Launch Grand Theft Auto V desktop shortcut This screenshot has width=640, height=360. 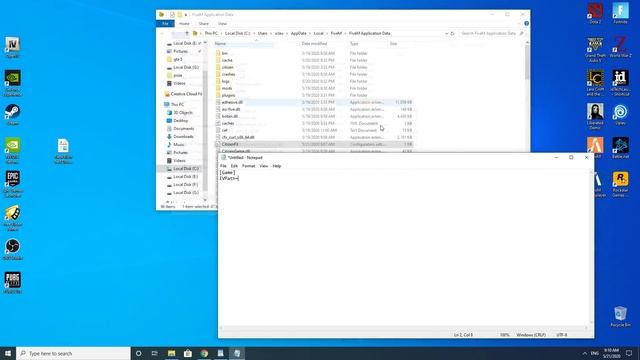point(595,49)
